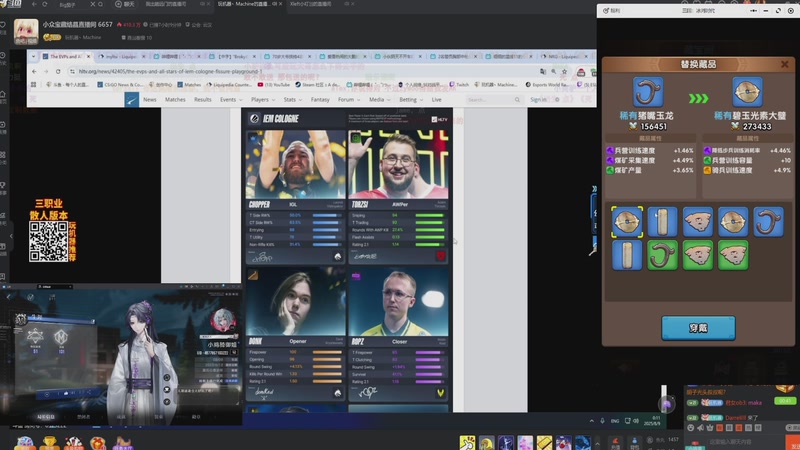
Task: Click the 兵营训练速度 +1.46% attribute
Action: tap(650, 151)
